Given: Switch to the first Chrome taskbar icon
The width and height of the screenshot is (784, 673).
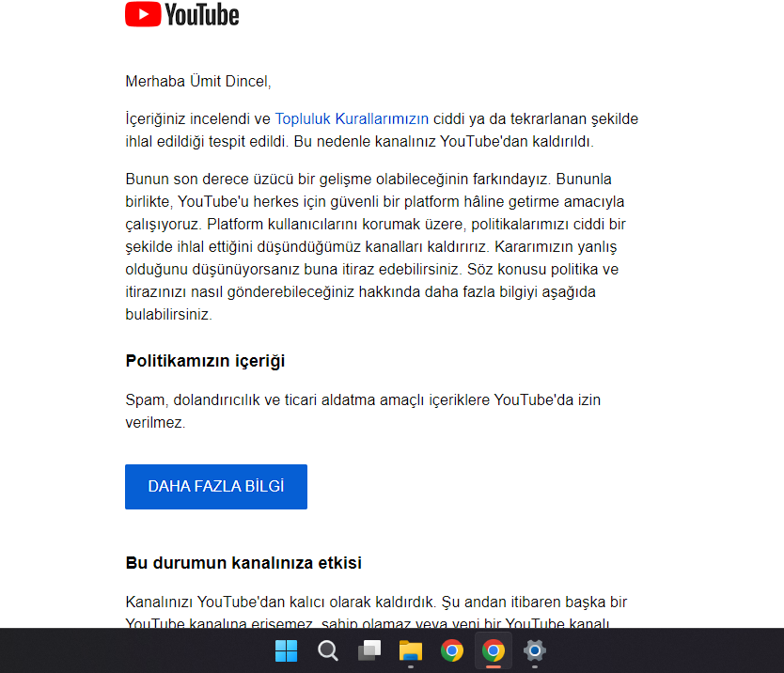Looking at the screenshot, I should [x=452, y=650].
